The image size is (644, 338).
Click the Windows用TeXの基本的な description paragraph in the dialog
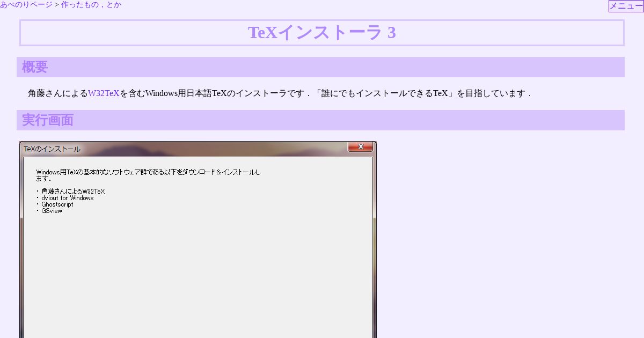149,175
